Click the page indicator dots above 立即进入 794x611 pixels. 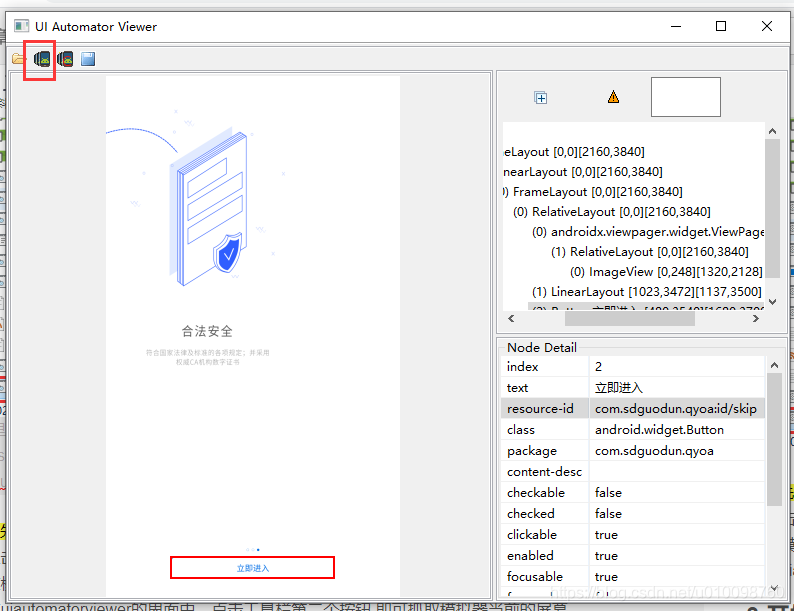click(253, 550)
